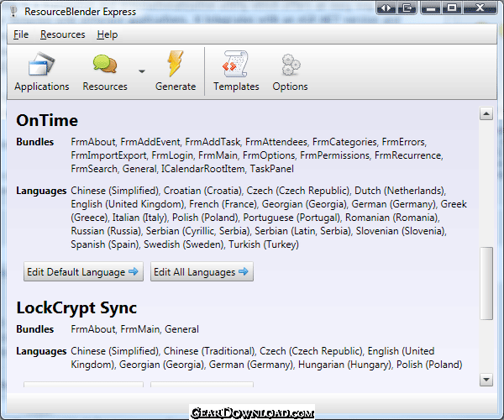This screenshot has width=504, height=420.
Task: Open the Help menu
Action: point(108,34)
